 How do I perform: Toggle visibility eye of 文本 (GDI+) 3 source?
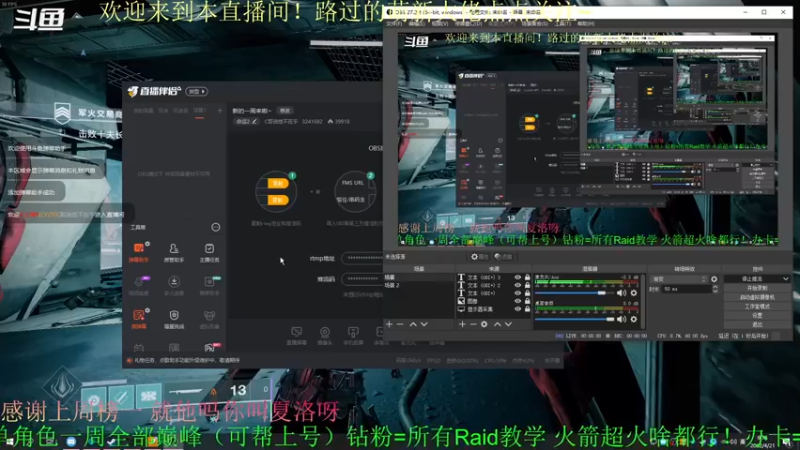pyautogui.click(x=518, y=278)
